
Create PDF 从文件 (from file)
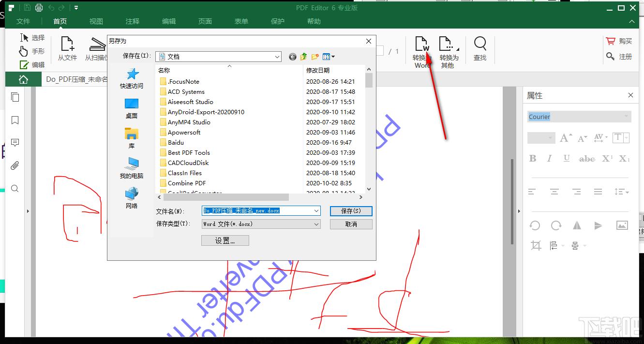(67, 48)
